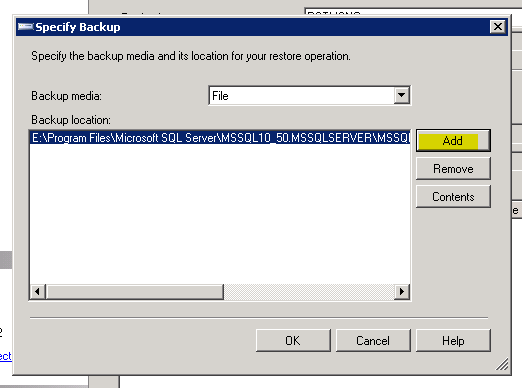Click the horizontal scrollbar thumb
This screenshot has width=522, height=388.
pyautogui.click(x=135, y=292)
